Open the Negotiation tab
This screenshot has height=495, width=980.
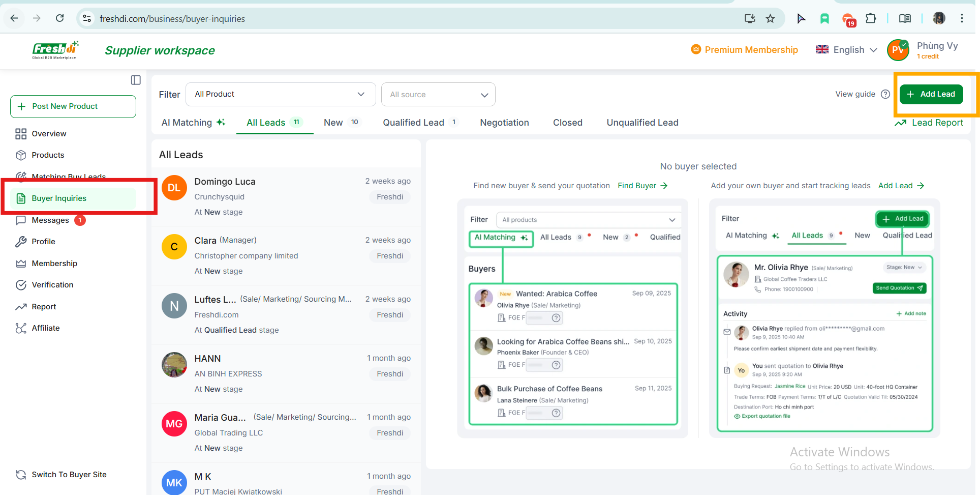[504, 123]
